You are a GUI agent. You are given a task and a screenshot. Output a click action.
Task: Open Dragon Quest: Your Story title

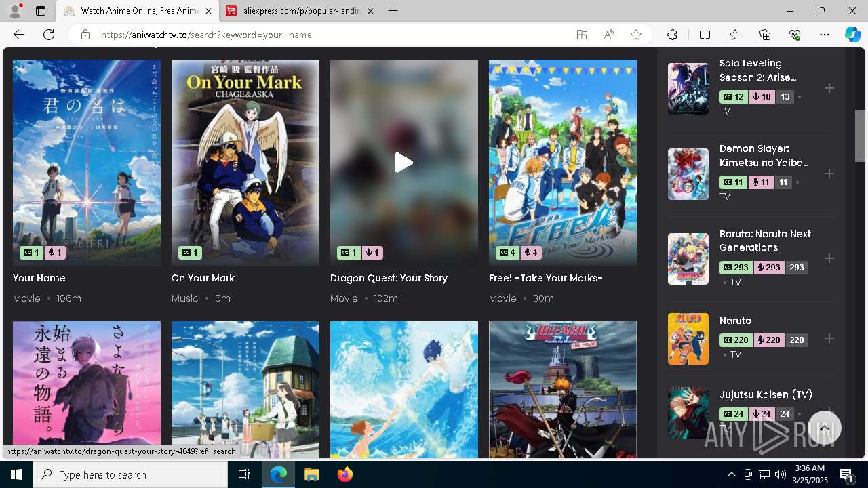coord(389,278)
